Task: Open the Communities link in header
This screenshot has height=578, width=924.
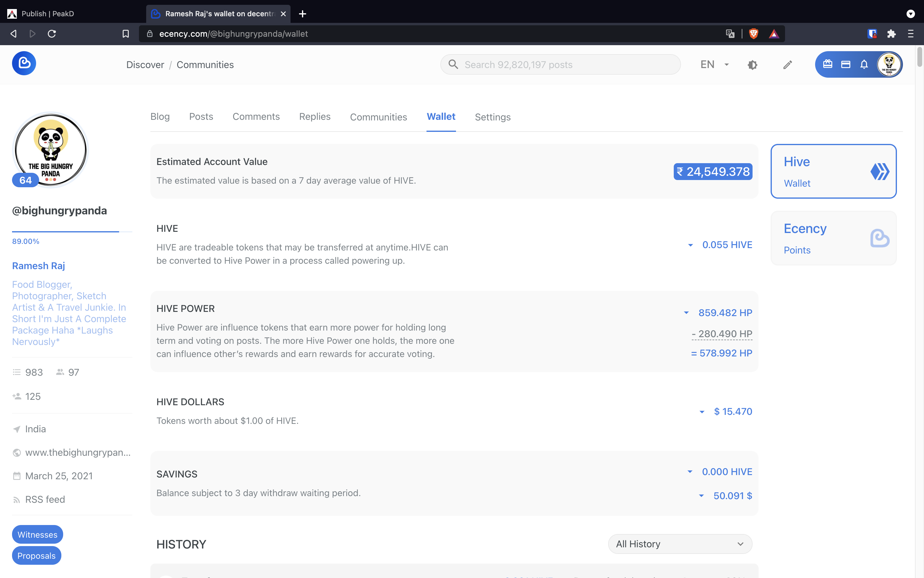Action: point(205,65)
